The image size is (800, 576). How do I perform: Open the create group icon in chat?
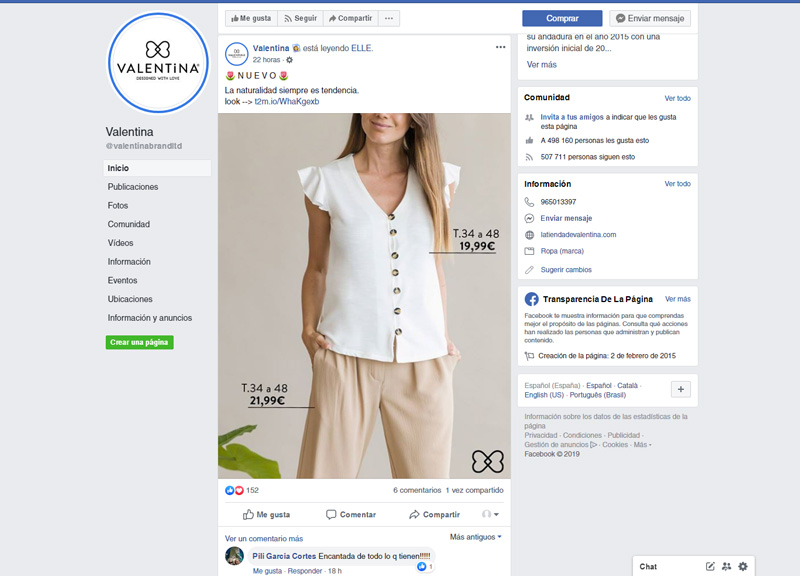point(726,566)
